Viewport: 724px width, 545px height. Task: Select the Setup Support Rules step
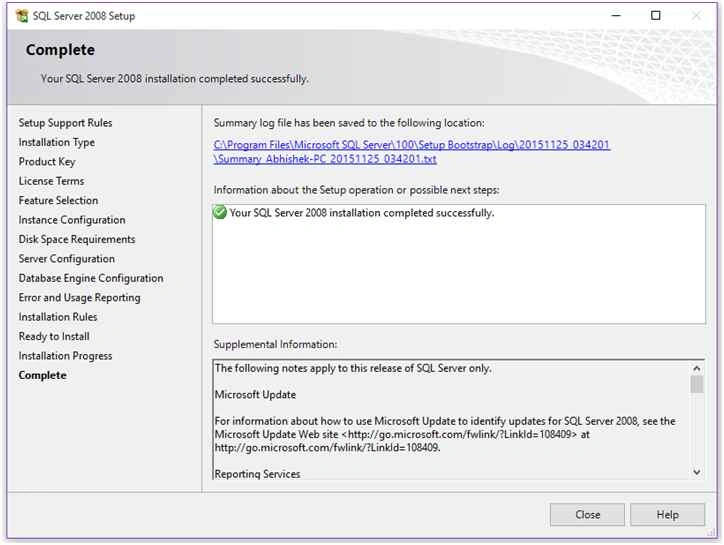tap(65, 123)
